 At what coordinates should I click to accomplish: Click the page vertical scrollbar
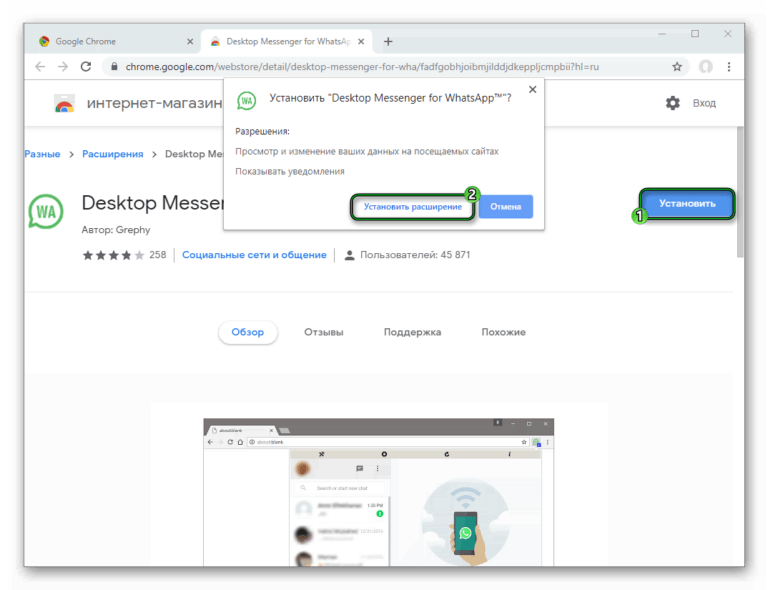(x=740, y=192)
